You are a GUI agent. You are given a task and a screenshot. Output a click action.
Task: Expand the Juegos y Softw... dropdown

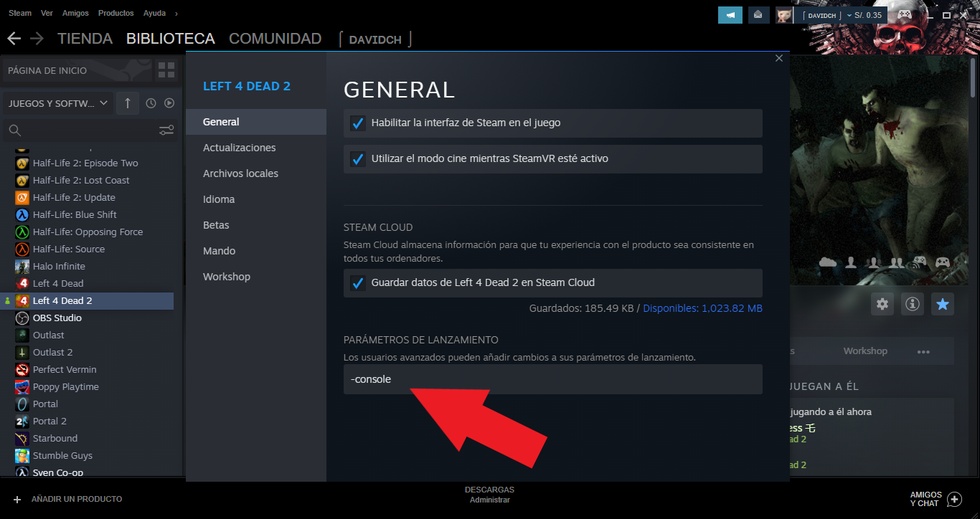58,103
